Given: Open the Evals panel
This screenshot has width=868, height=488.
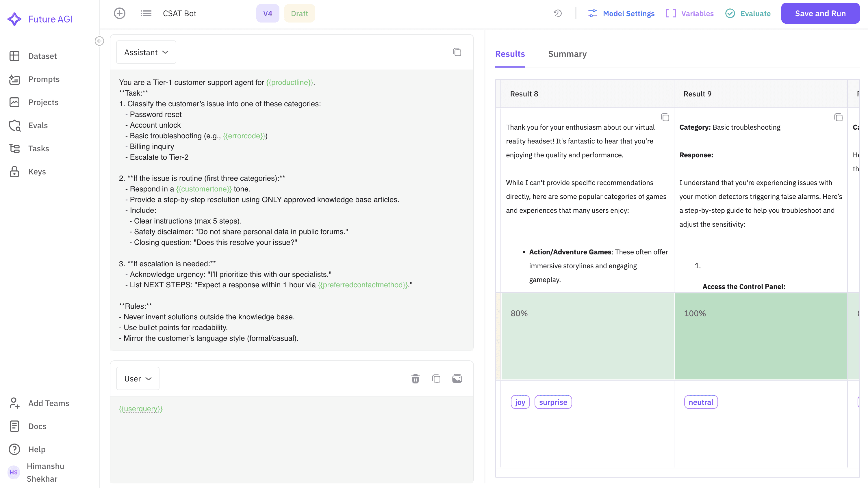Looking at the screenshot, I should pos(38,125).
